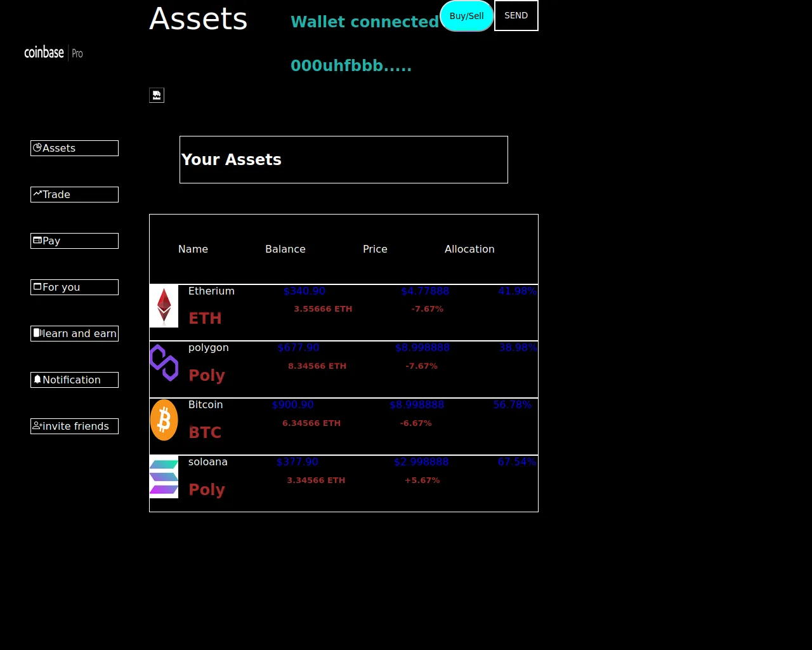This screenshot has width=812, height=650.
Task: Click the 41.98% allocation value
Action: [x=517, y=291]
